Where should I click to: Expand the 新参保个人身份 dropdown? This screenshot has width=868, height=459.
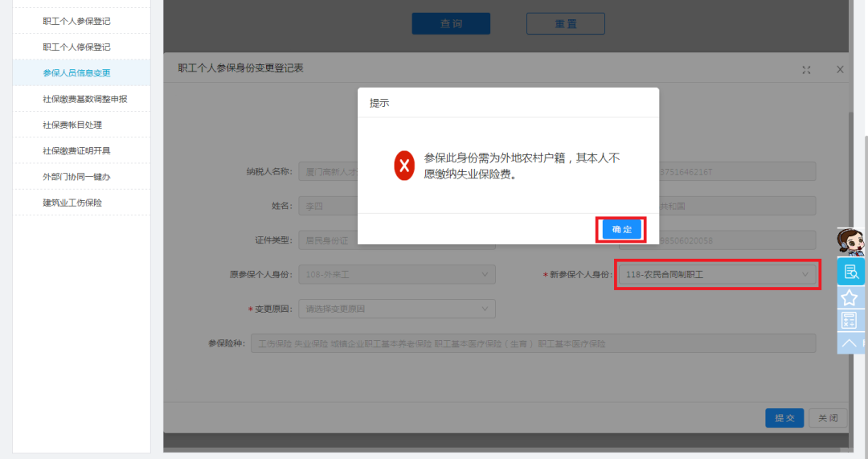point(718,275)
